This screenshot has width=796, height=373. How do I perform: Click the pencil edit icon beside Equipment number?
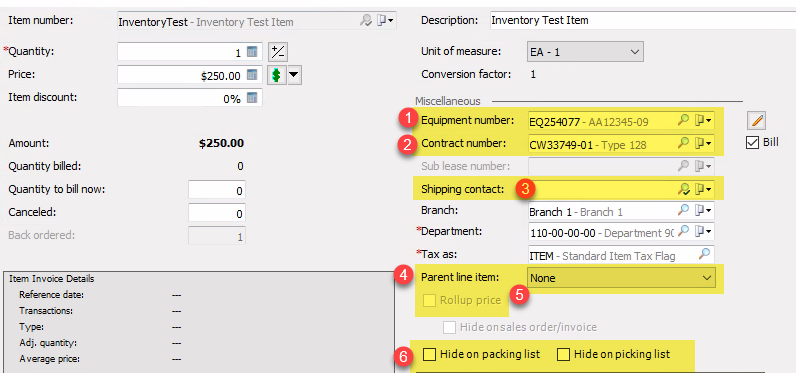(756, 120)
